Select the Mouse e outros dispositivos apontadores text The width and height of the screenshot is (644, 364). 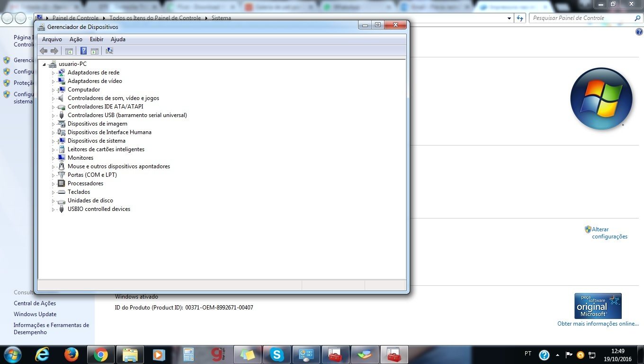[118, 166]
